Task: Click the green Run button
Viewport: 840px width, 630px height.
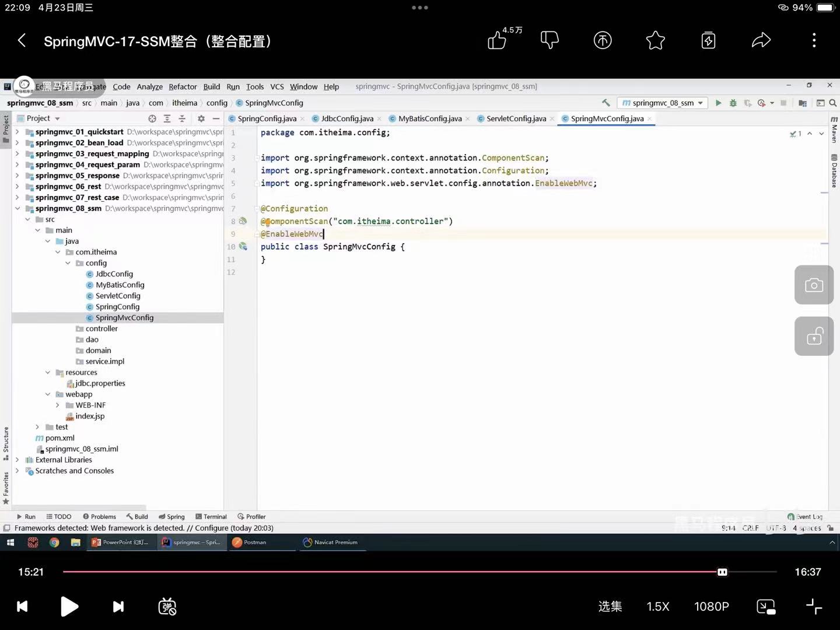Action: [719, 103]
